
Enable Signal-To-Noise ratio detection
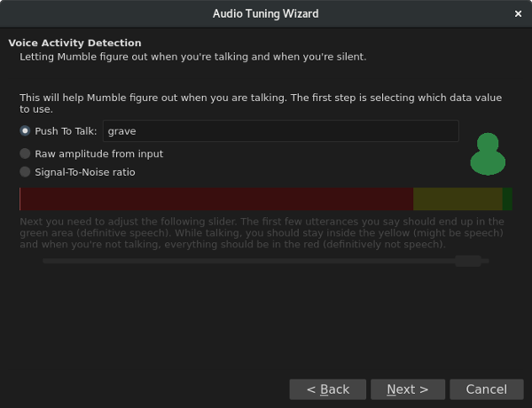coord(26,172)
